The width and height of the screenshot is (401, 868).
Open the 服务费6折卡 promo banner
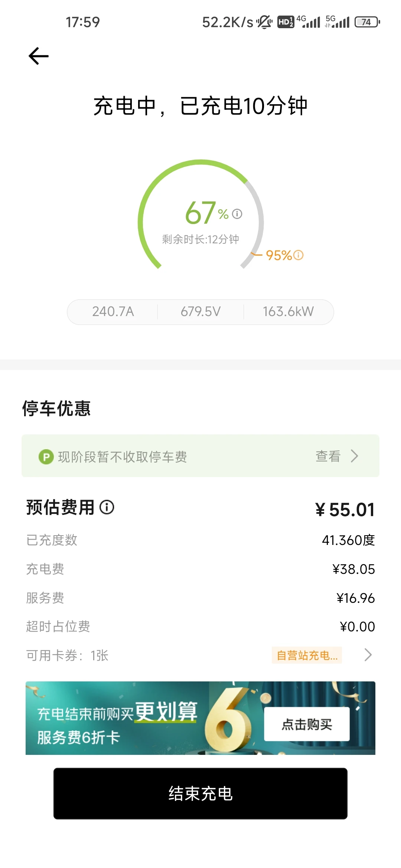click(200, 718)
